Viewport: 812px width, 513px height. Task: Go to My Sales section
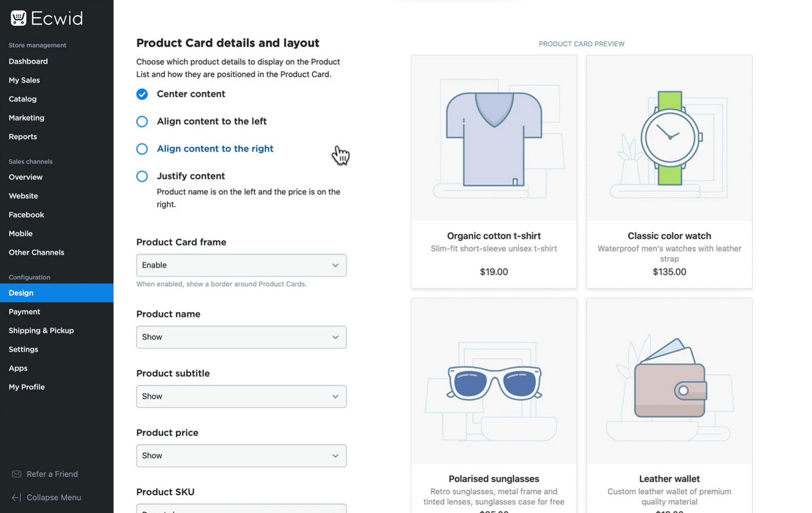click(24, 81)
